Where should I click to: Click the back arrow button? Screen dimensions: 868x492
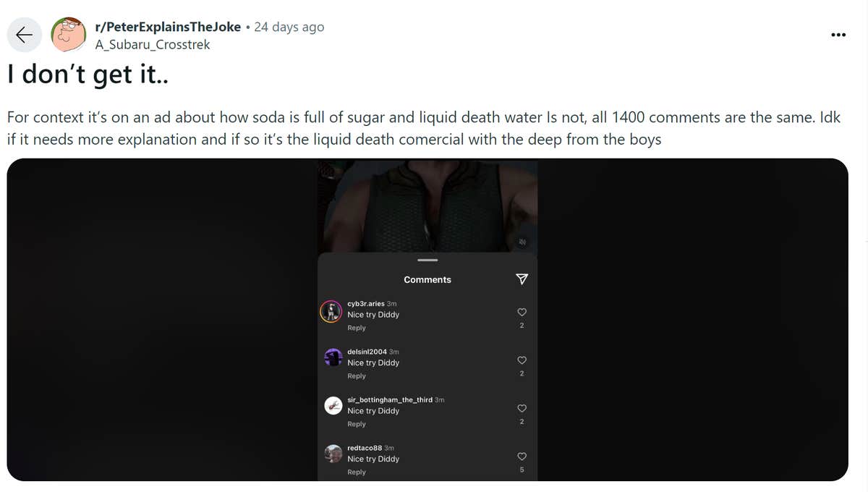[x=25, y=35]
